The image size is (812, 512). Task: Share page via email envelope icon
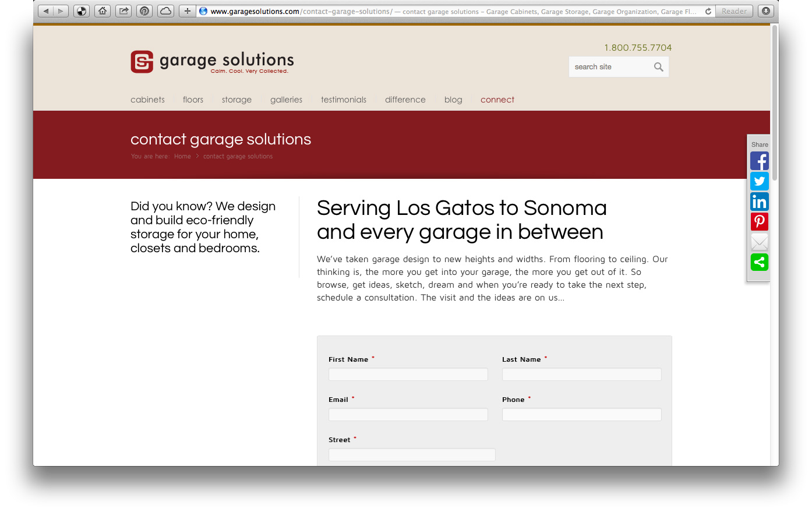click(760, 242)
